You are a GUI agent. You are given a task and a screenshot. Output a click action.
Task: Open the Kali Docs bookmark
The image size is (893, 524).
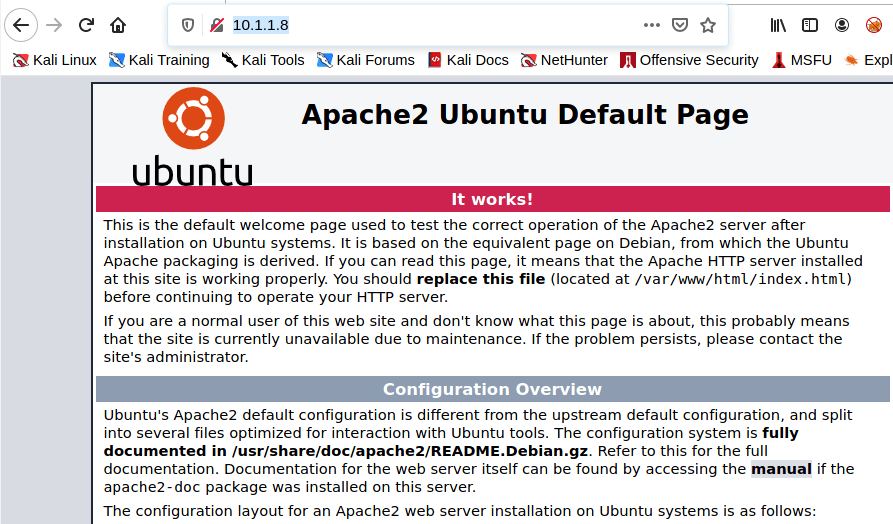pos(468,60)
